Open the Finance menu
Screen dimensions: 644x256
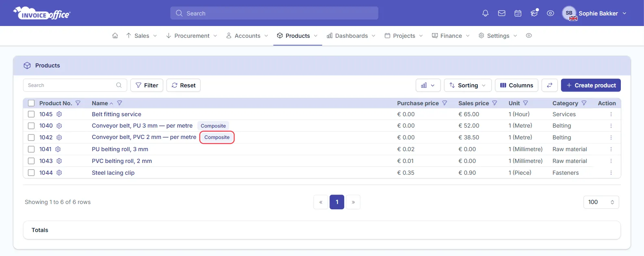pyautogui.click(x=451, y=36)
